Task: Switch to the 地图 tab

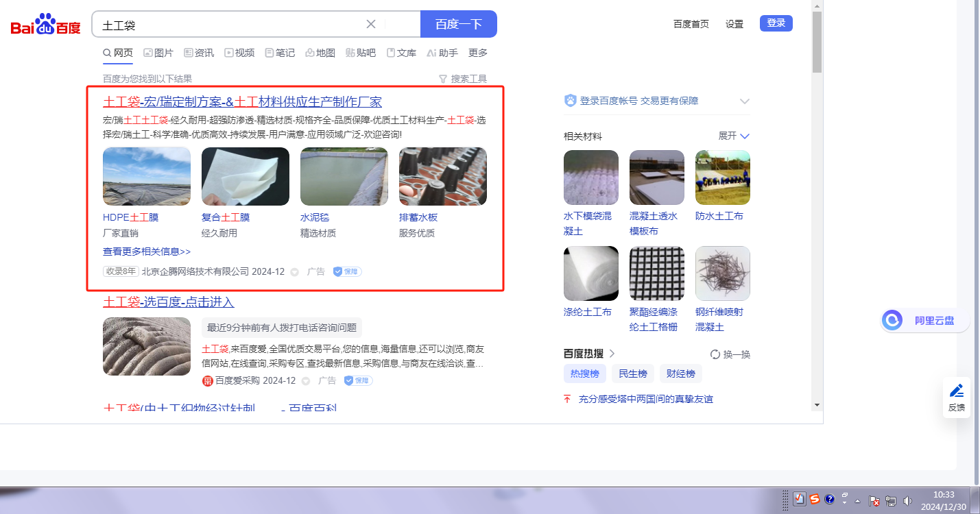Action: (x=320, y=53)
